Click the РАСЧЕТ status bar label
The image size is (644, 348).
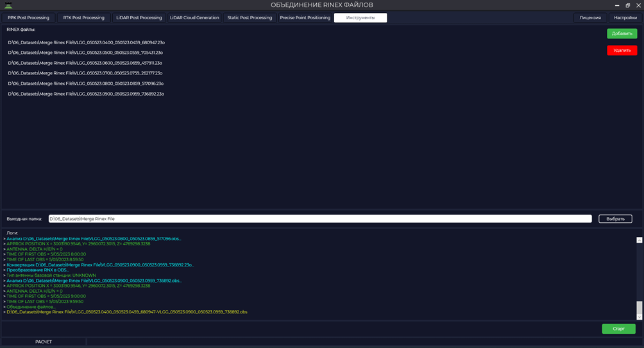44,342
